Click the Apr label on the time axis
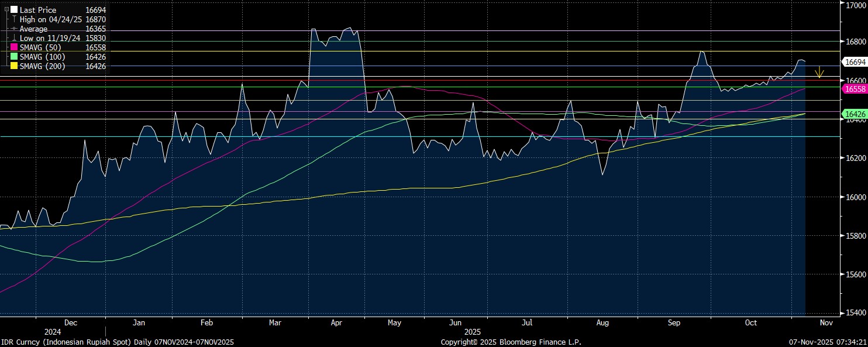868x347 pixels. [x=337, y=322]
